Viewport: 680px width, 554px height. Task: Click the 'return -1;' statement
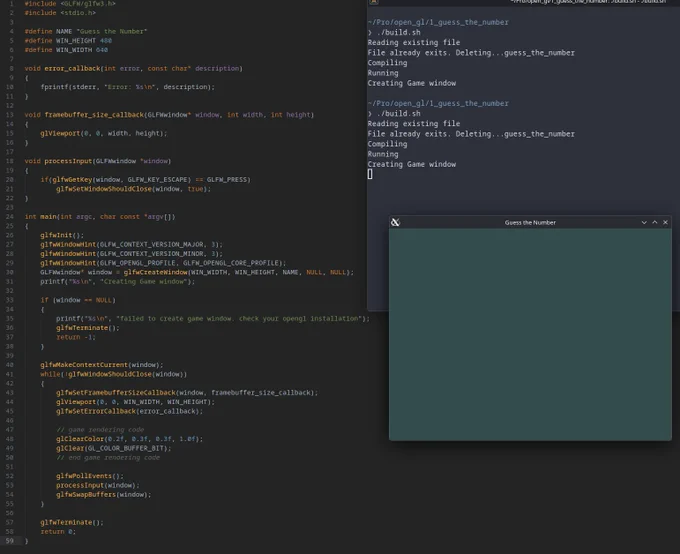pos(76,338)
